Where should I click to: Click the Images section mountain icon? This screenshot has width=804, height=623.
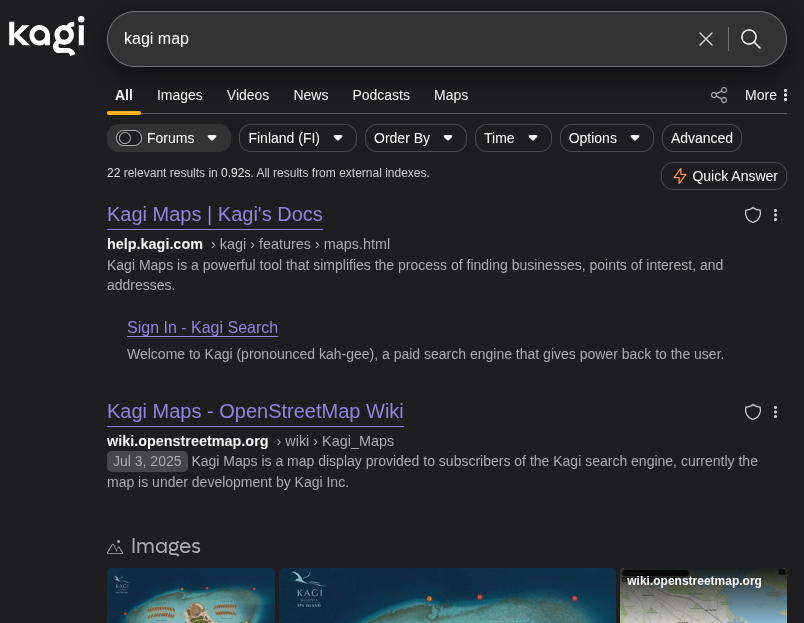[115, 547]
